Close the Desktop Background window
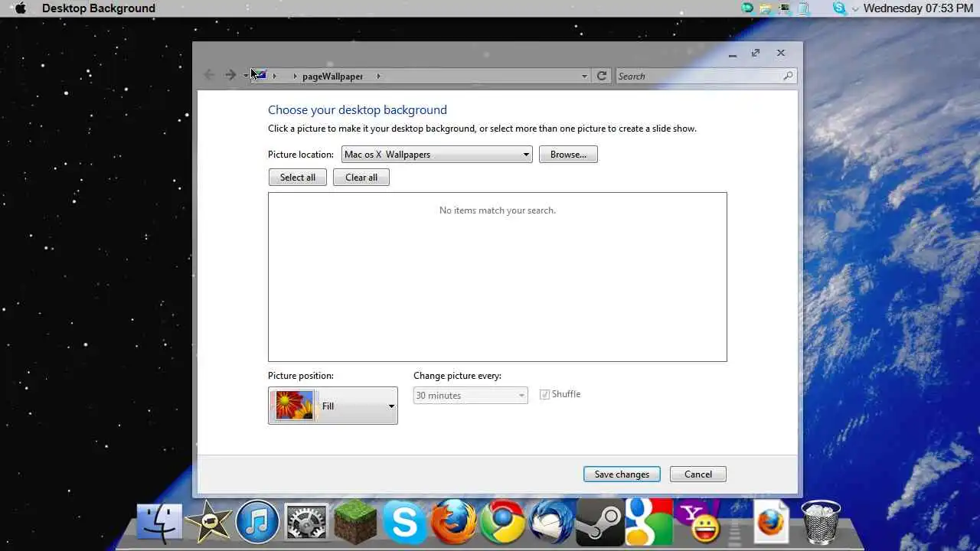 click(x=780, y=53)
